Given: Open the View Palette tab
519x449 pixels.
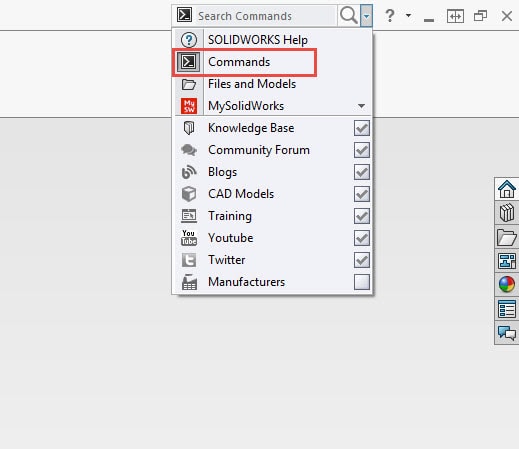Looking at the screenshot, I should coord(507,261).
